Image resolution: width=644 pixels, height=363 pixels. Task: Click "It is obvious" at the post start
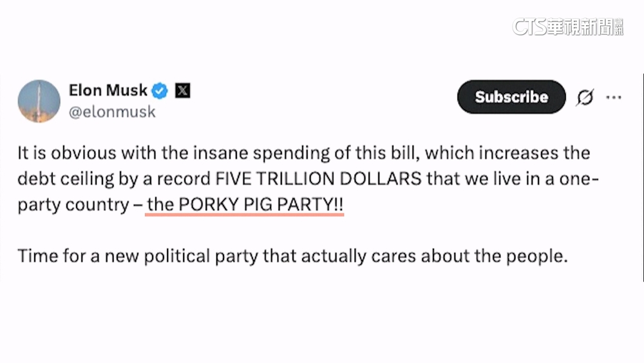59,153
